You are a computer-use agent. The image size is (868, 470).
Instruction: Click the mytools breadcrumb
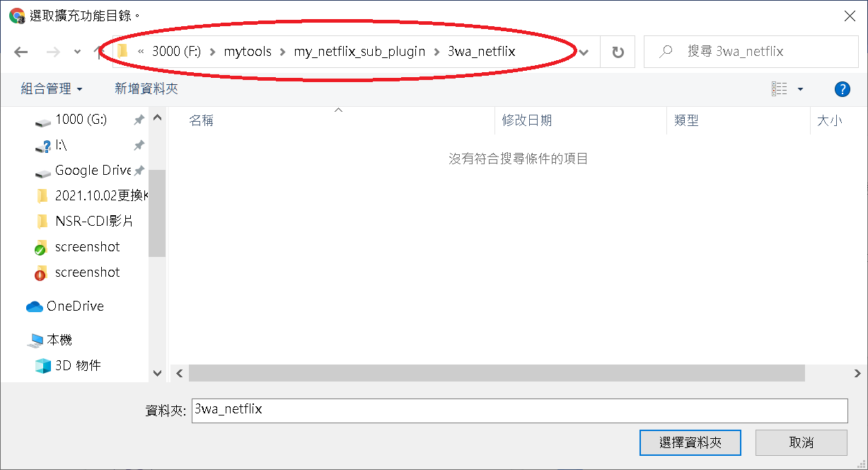[x=248, y=52]
